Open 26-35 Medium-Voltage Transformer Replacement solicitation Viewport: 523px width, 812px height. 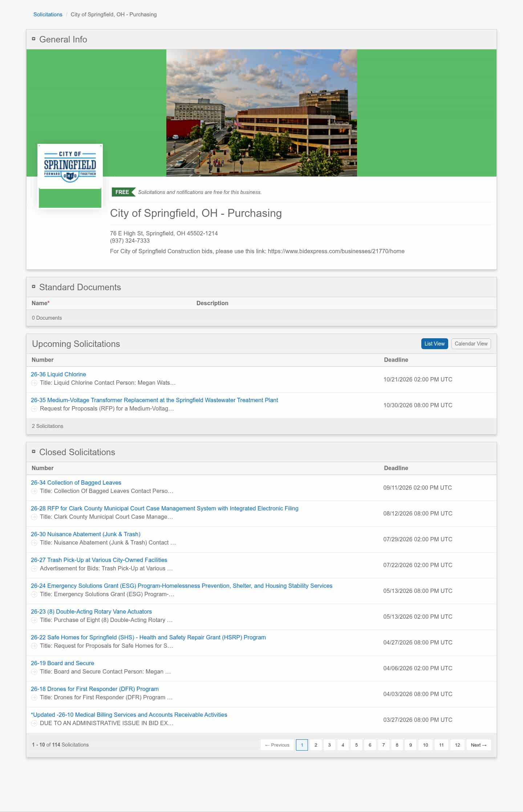(154, 400)
